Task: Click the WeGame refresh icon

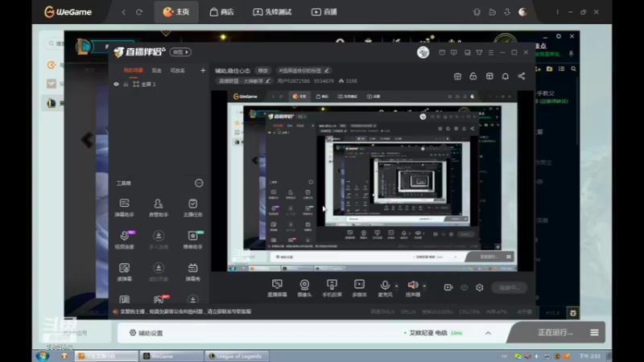Action: [x=139, y=12]
